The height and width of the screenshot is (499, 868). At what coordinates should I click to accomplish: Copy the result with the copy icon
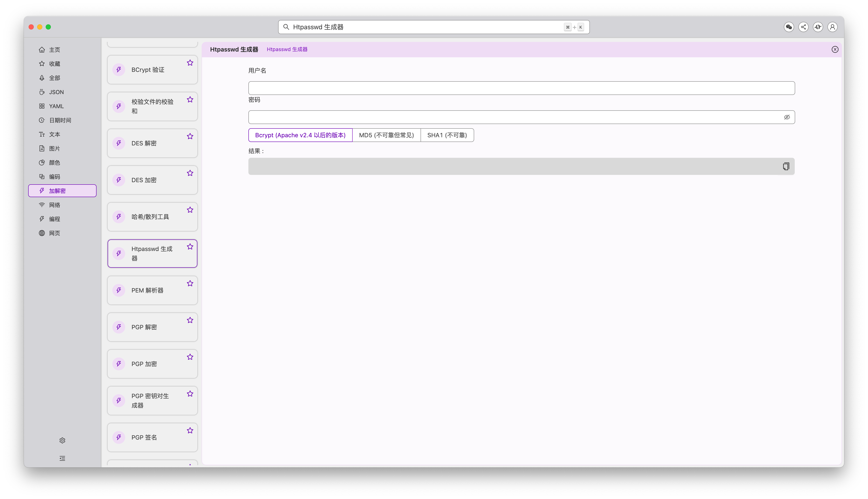click(786, 166)
